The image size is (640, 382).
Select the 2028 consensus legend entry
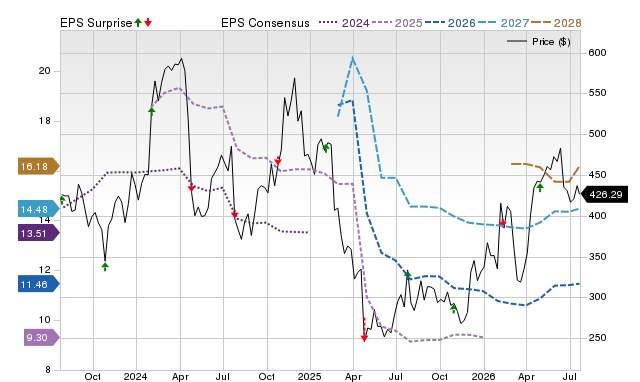click(556, 23)
